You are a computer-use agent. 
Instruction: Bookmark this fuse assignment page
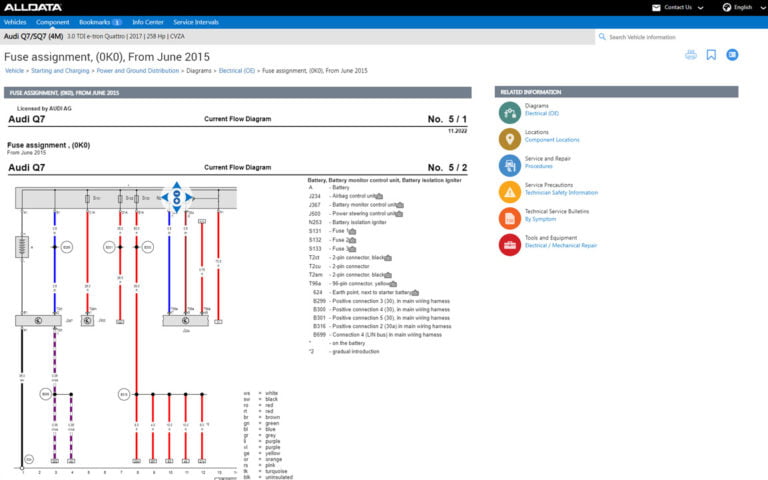[x=711, y=55]
